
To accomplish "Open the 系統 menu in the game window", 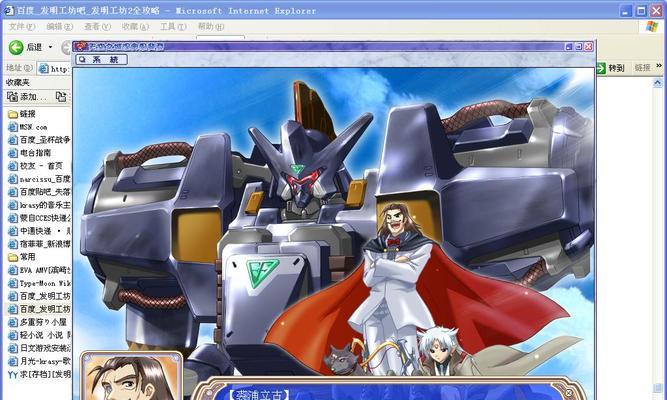I will pos(102,60).
